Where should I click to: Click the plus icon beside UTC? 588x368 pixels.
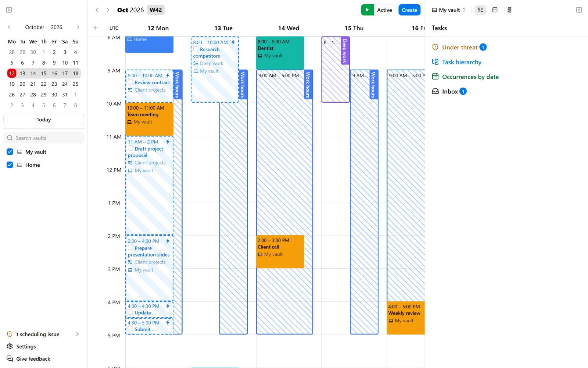95,28
